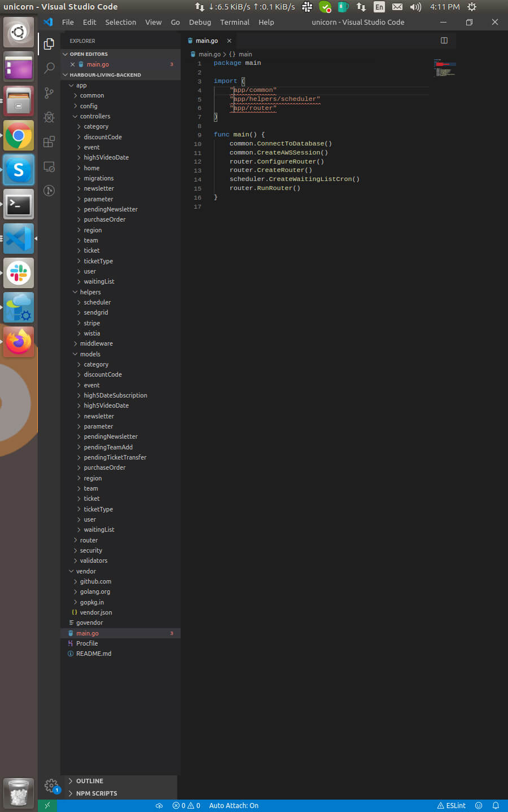Toggle the ESLint status item
The image size is (508, 812).
[452, 806]
